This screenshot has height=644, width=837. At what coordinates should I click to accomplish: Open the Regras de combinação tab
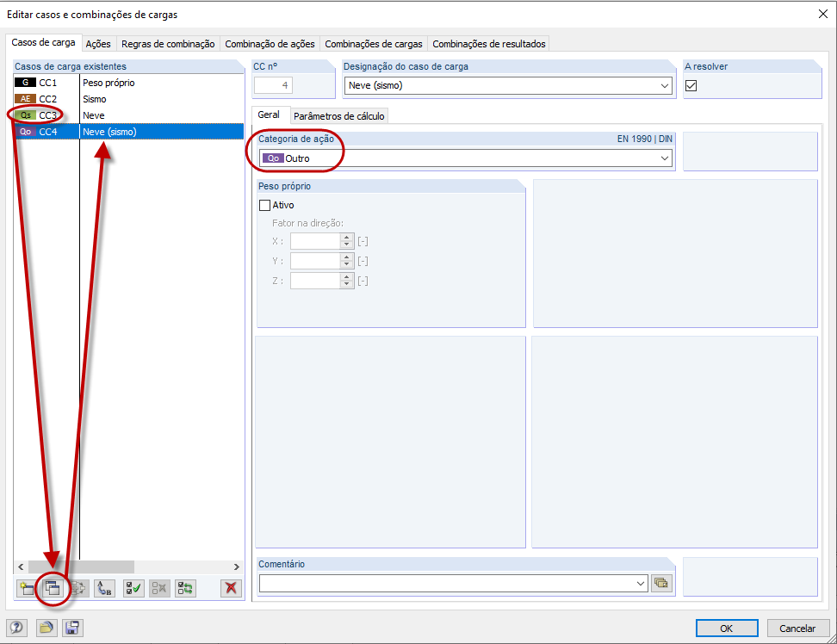tap(168, 44)
